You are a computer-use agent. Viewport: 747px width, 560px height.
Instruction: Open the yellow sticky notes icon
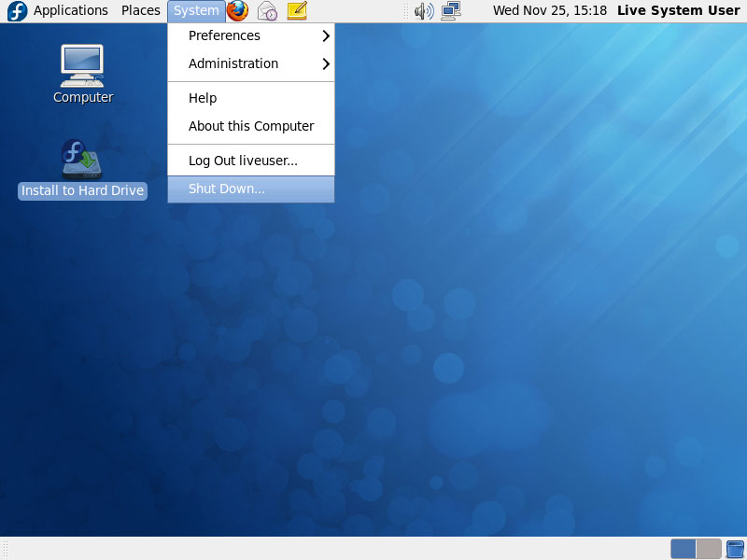tap(297, 10)
